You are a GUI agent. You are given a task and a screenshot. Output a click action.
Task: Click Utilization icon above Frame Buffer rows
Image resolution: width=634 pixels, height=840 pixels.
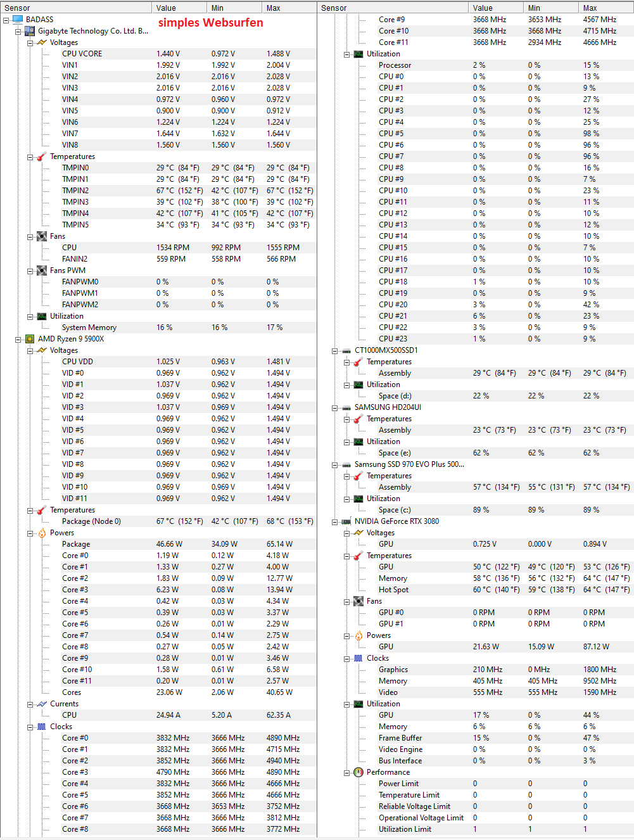click(358, 704)
